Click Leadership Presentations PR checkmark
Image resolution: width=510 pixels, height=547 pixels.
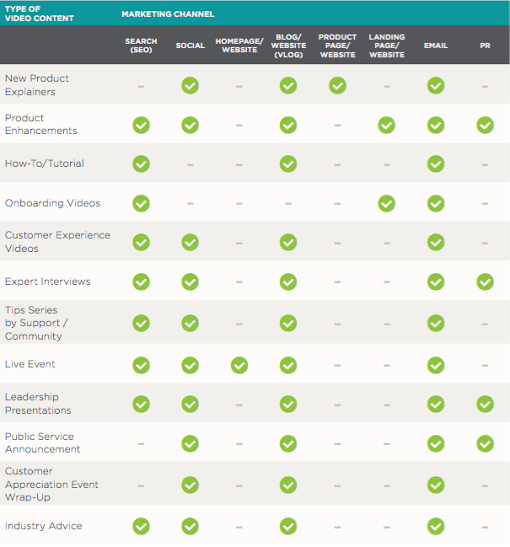point(485,404)
